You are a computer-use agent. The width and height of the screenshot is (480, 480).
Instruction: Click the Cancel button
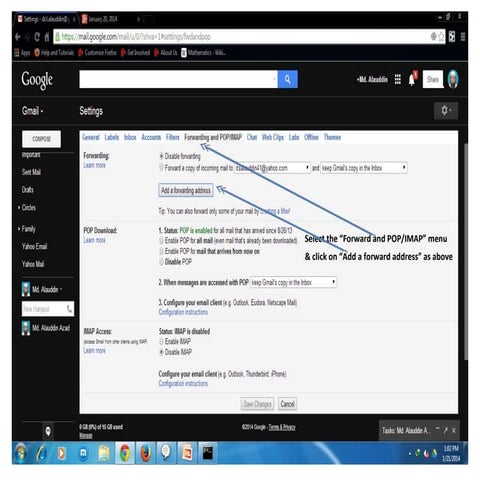point(287,404)
